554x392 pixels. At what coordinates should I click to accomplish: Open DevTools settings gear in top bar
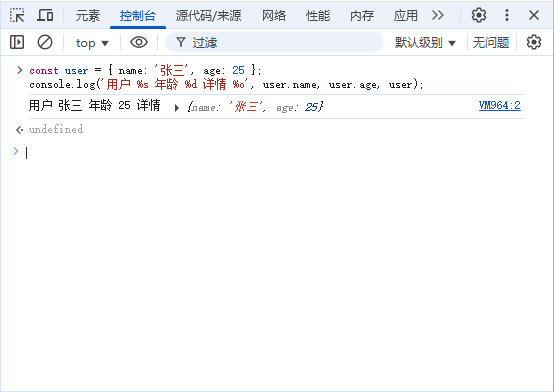[479, 15]
